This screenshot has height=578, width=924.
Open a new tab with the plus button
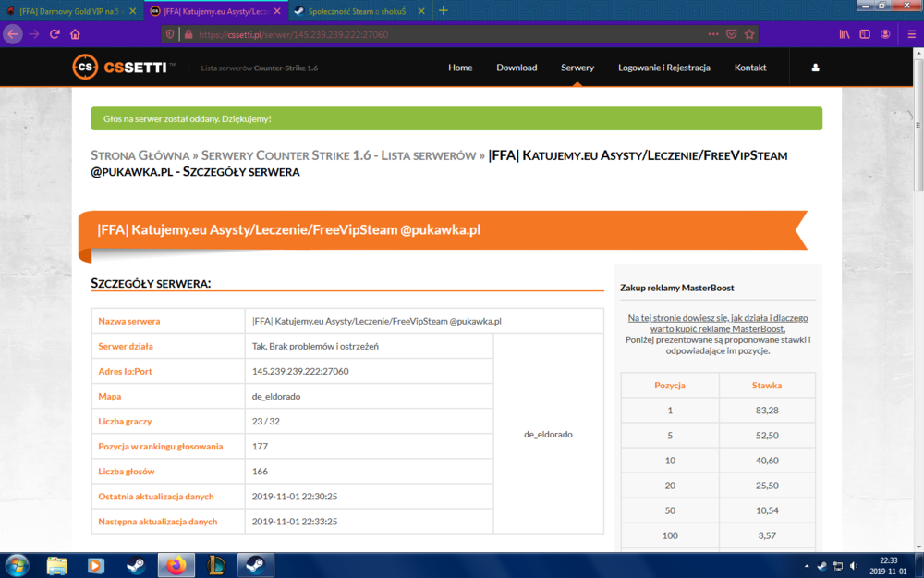click(444, 10)
